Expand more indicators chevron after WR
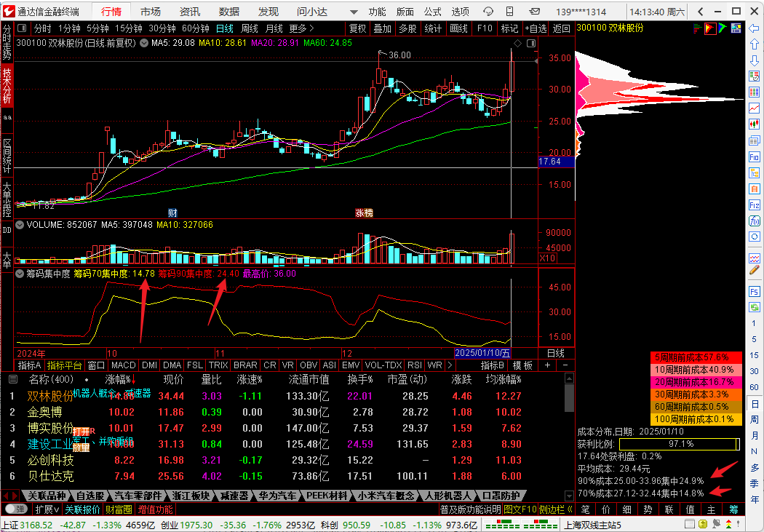764x532 pixels. click(449, 365)
